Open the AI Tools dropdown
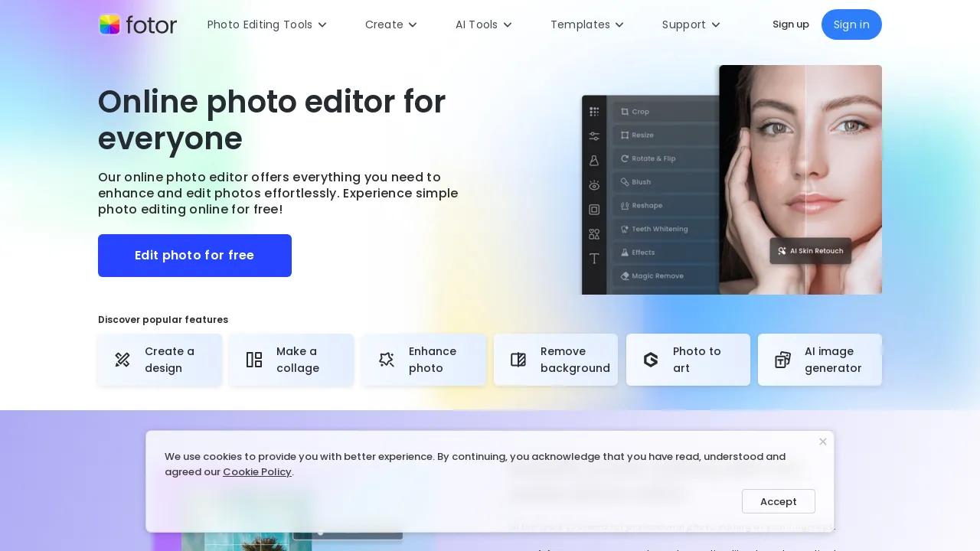The width and height of the screenshot is (980, 551). [484, 24]
